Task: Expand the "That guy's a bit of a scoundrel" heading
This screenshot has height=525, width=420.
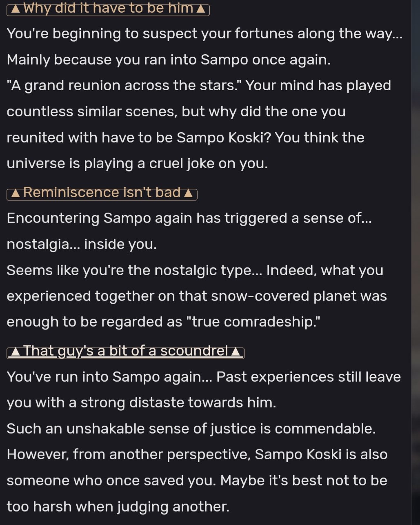Action: (125, 351)
